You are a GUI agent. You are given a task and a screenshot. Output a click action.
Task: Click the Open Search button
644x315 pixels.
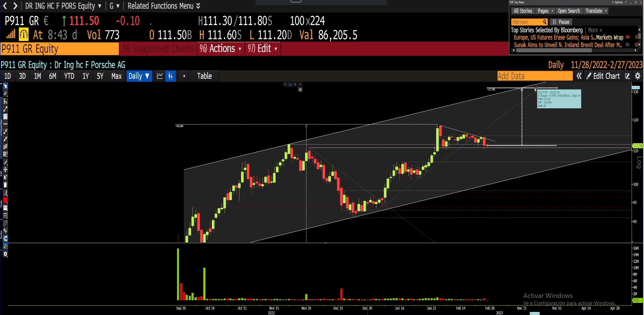569,11
